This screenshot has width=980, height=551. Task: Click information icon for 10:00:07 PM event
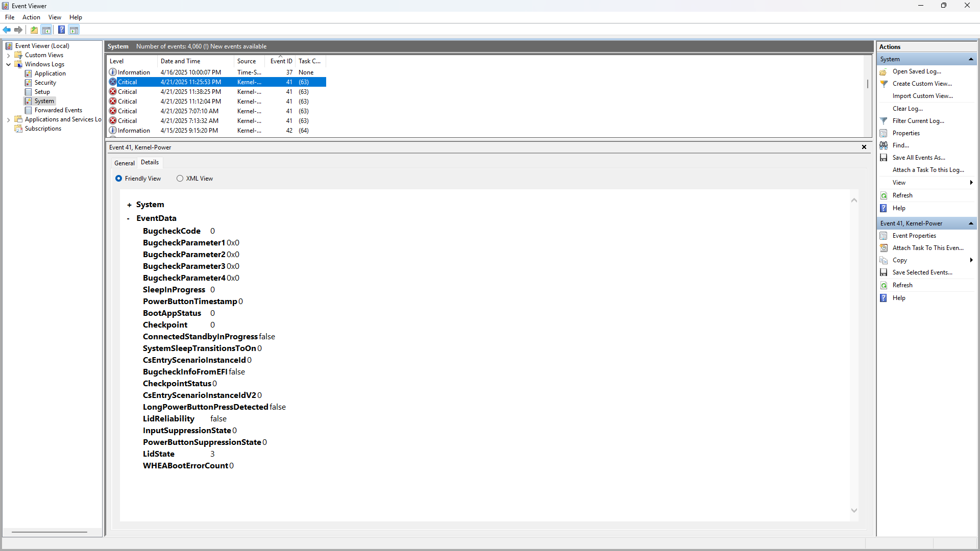point(113,72)
